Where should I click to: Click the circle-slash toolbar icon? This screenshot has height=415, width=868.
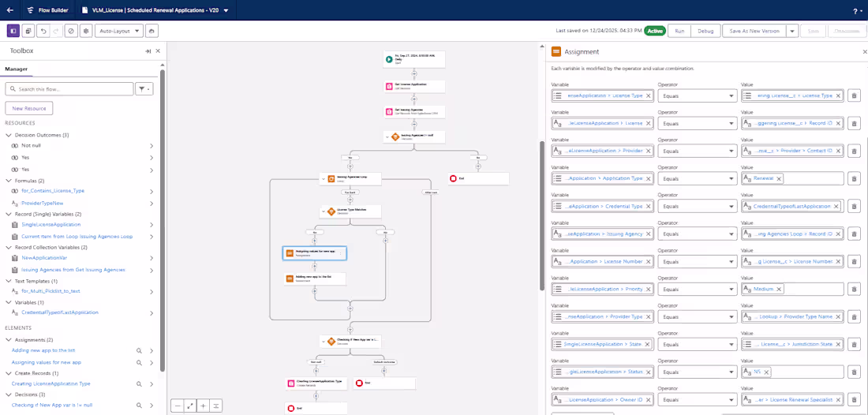coord(71,31)
